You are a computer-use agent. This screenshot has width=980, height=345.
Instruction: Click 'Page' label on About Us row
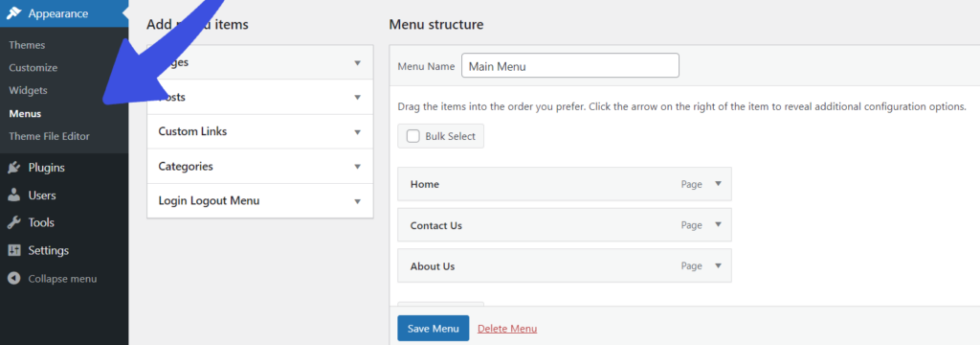pos(692,266)
